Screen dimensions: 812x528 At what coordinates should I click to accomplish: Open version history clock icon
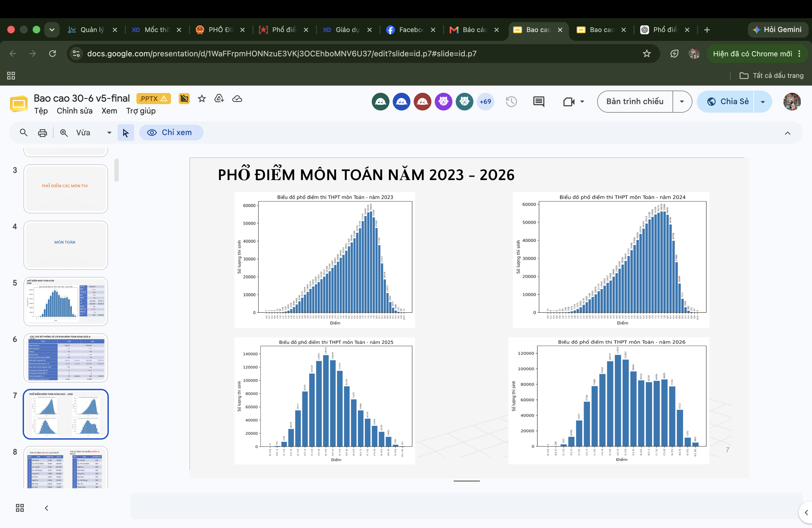(x=511, y=101)
